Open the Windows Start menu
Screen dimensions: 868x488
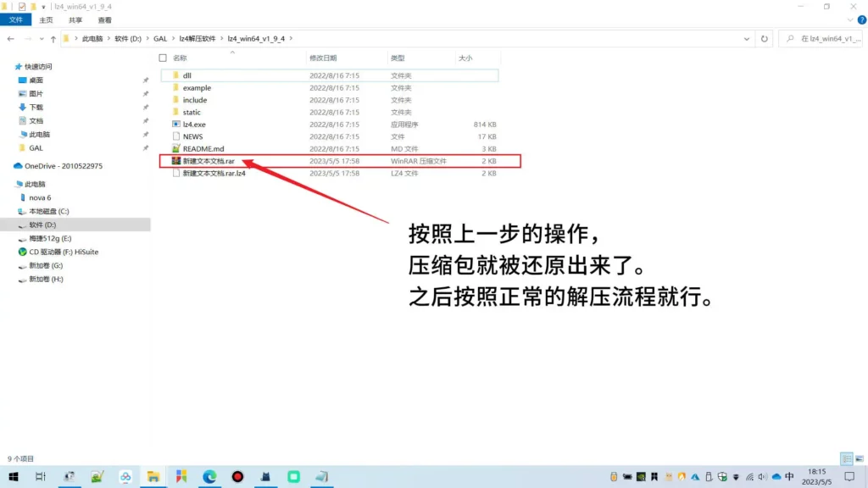[14, 476]
